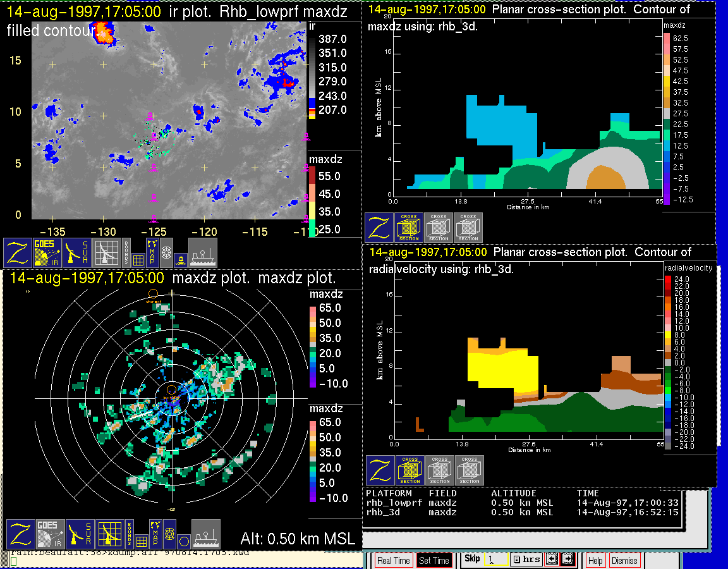Toggle second Cross Section icon under radial velocity plot

440,470
